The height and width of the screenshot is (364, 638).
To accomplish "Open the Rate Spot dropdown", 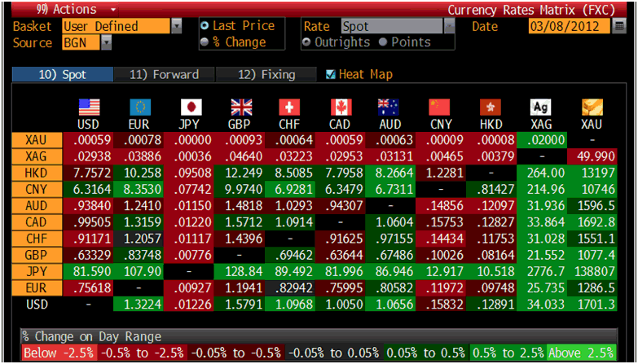I will point(448,26).
